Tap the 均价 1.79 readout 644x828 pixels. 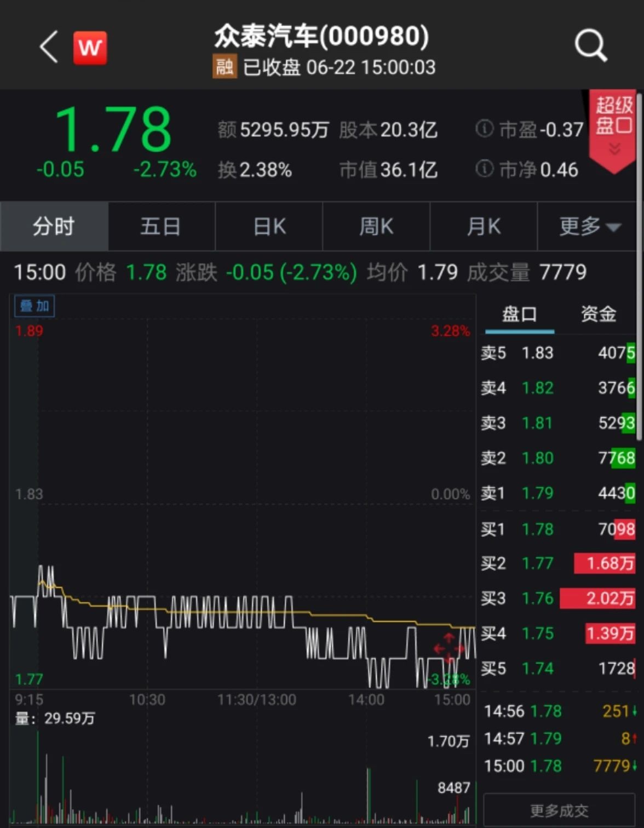click(x=412, y=272)
